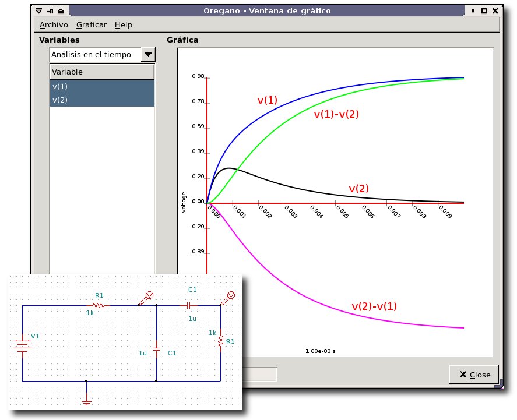Toggle the v(2) variable in the list
This screenshot has height=420, width=517.
(x=102, y=100)
